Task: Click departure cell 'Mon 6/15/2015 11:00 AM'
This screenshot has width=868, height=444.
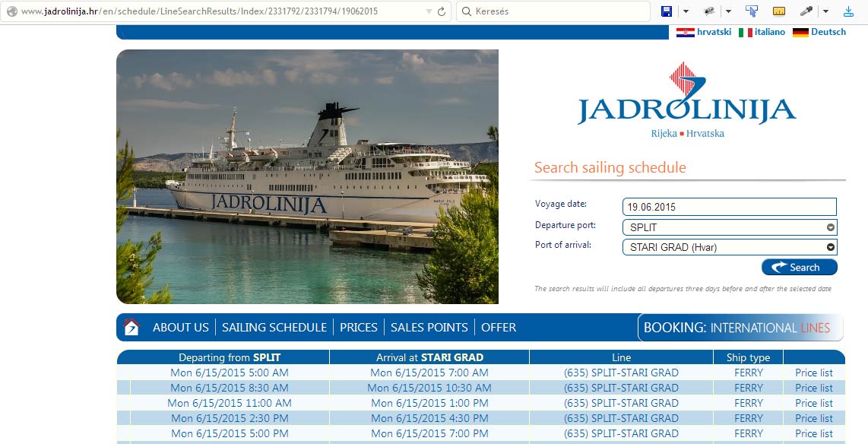Action: tap(230, 403)
